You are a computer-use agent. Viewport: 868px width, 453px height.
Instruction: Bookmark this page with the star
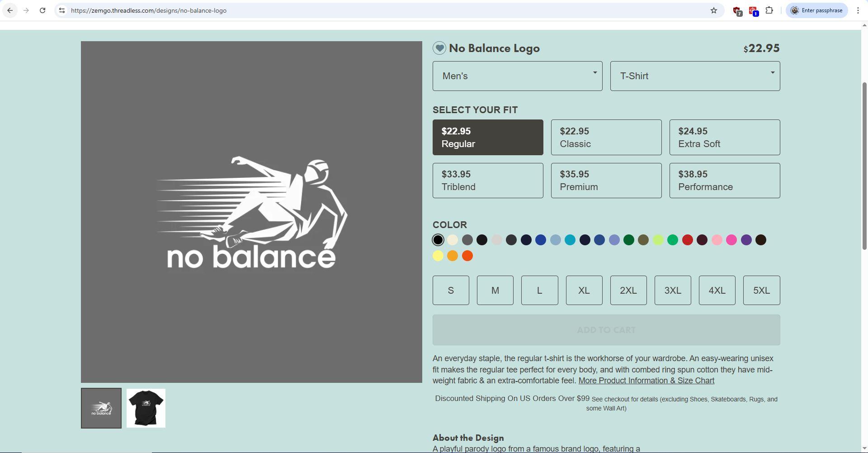714,10
